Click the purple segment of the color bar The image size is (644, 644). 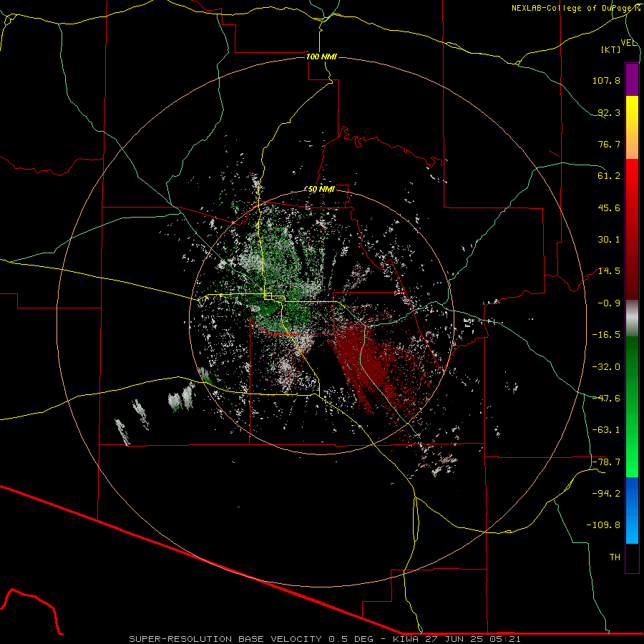632,79
